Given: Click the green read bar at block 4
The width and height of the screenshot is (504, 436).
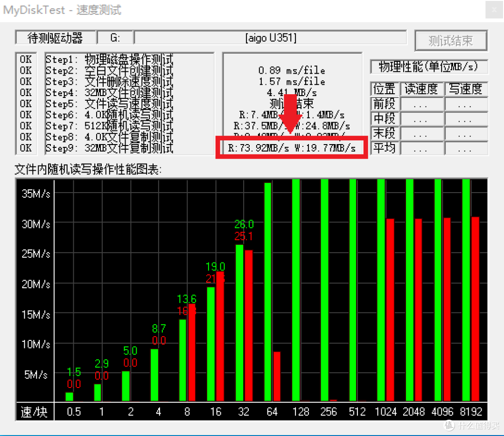Looking at the screenshot, I should pyautogui.click(x=154, y=375).
